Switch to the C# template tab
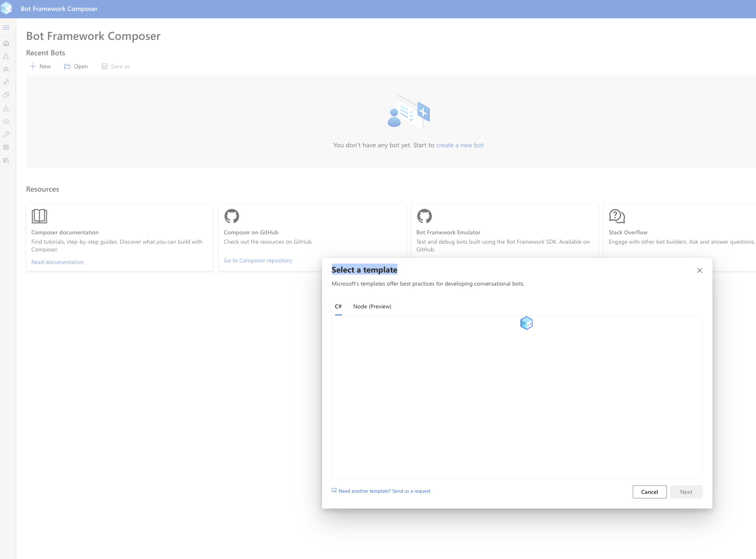Screen dimensions: 756x559 click(338, 307)
